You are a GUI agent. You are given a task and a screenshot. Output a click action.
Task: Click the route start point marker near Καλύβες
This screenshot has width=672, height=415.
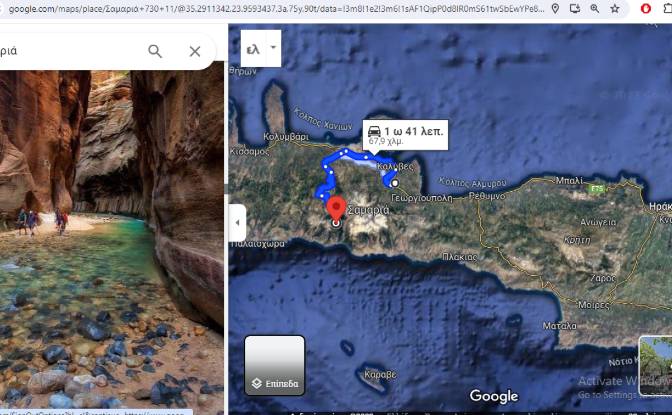coord(395,183)
